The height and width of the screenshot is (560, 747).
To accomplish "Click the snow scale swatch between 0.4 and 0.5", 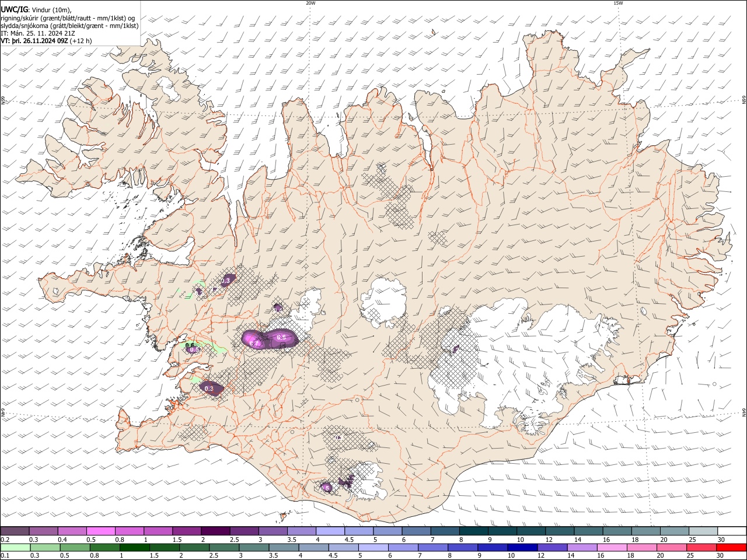I will click(72, 531).
